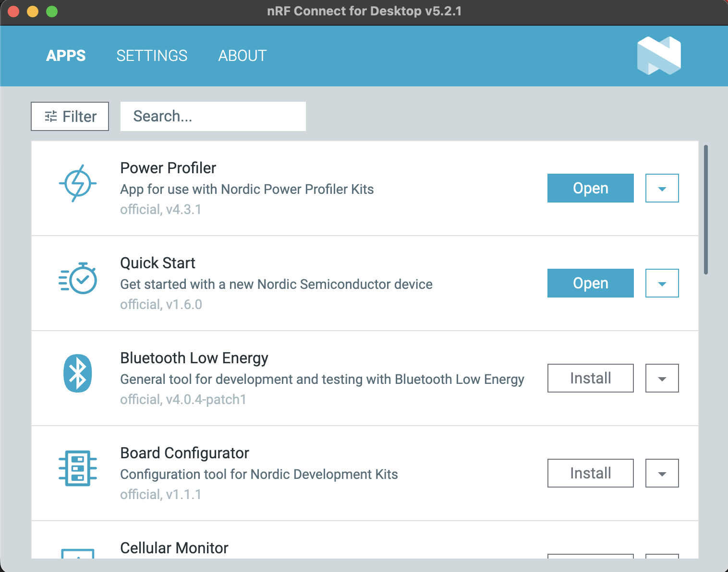
Task: Click the Bluetooth Low Energy description text
Action: 322,379
